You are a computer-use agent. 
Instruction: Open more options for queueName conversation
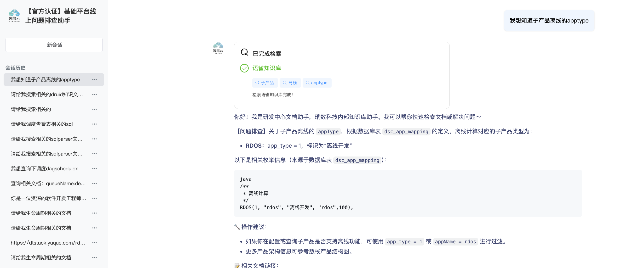[94, 183]
